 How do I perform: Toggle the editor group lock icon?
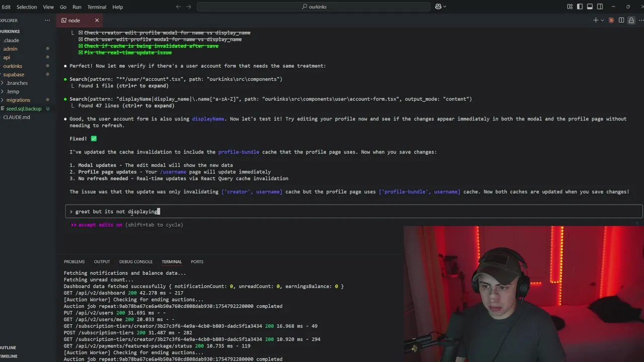pos(631,20)
